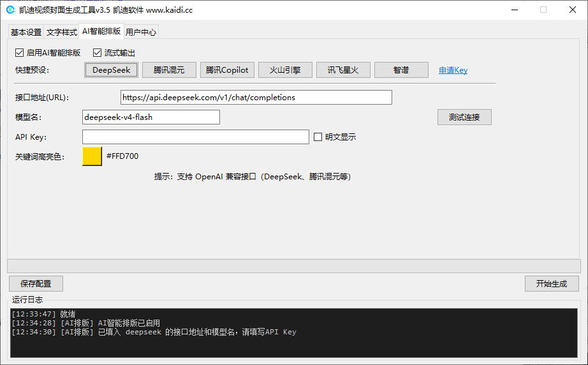Switch to the 基本设置 tab

[26, 33]
